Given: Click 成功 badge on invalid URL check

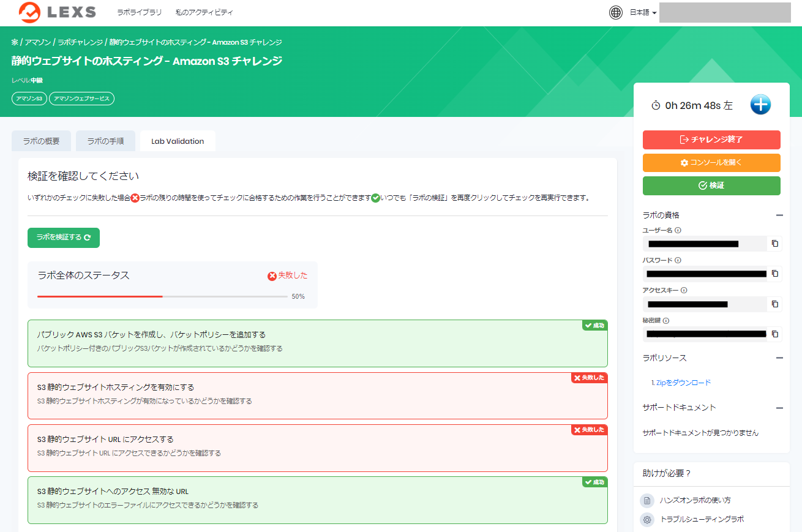Looking at the screenshot, I should click(594, 482).
